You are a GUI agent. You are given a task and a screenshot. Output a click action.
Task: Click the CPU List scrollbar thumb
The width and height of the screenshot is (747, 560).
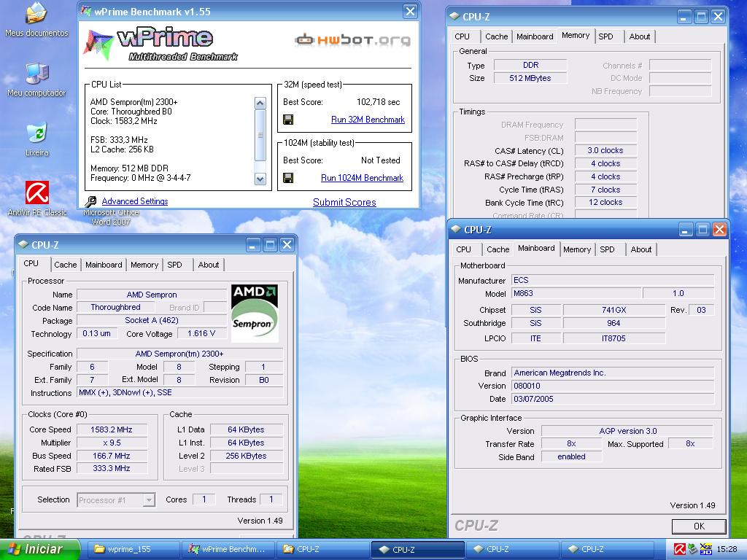point(260,135)
